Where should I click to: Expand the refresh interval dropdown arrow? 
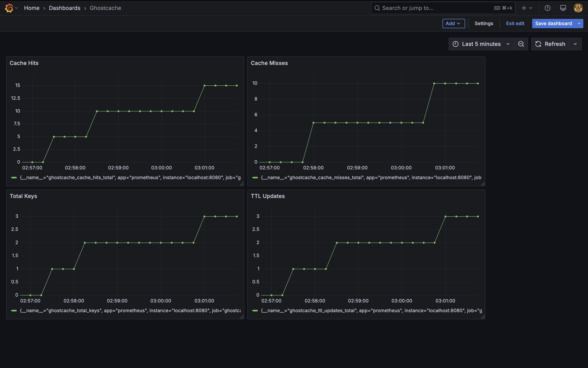click(575, 44)
